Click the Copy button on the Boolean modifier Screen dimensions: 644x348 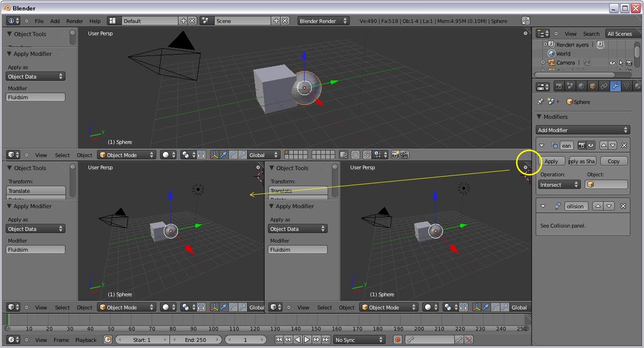[614, 161]
